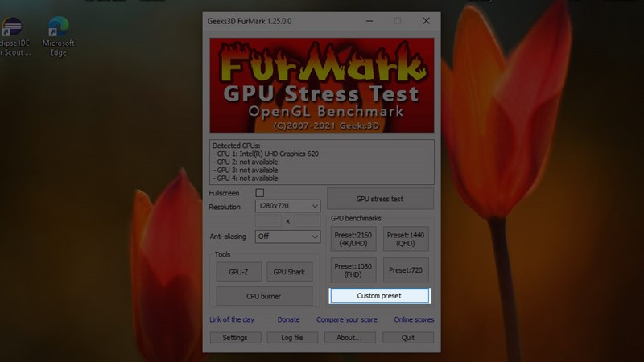Minimize the FurMark window
This screenshot has height=362, width=644.
(x=369, y=21)
